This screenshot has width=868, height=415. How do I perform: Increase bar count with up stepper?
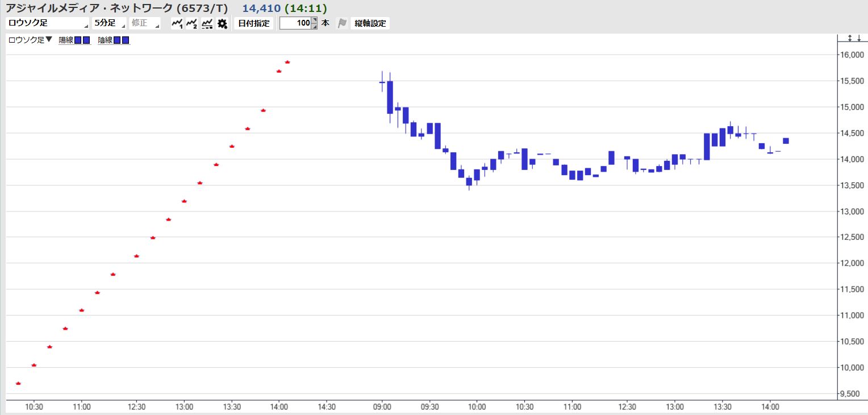coord(315,20)
